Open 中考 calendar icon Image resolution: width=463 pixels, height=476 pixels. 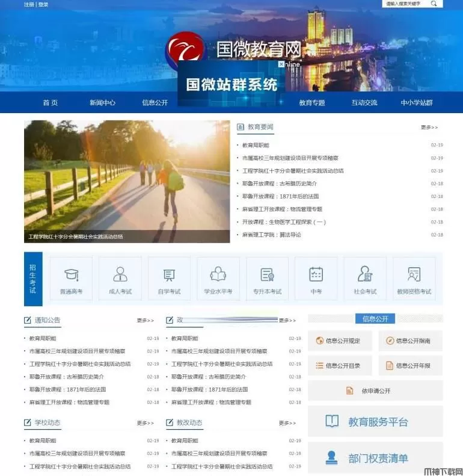tap(316, 274)
